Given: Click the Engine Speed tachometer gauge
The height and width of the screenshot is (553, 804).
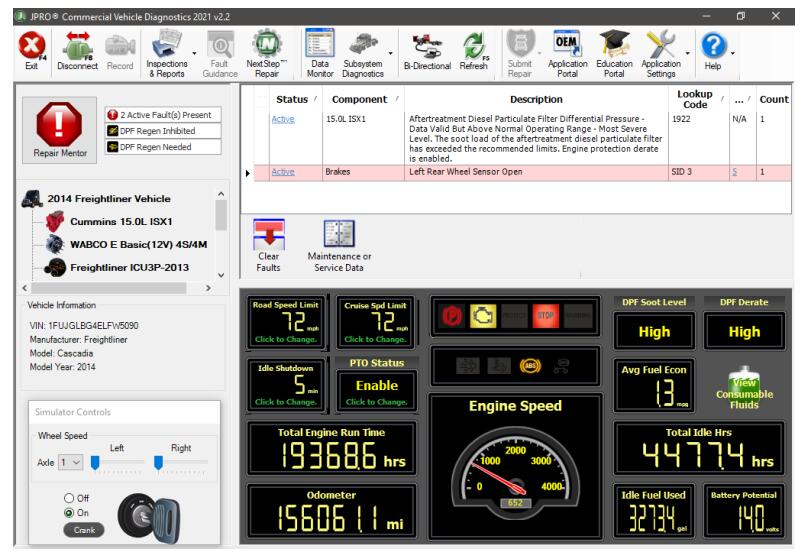Looking at the screenshot, I should pos(515,466).
